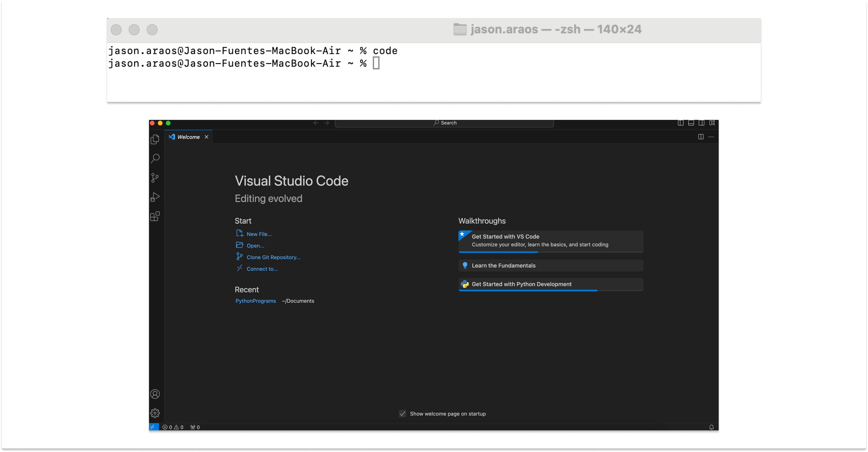868x452 pixels.
Task: Select the Welcome tab
Action: pos(188,137)
